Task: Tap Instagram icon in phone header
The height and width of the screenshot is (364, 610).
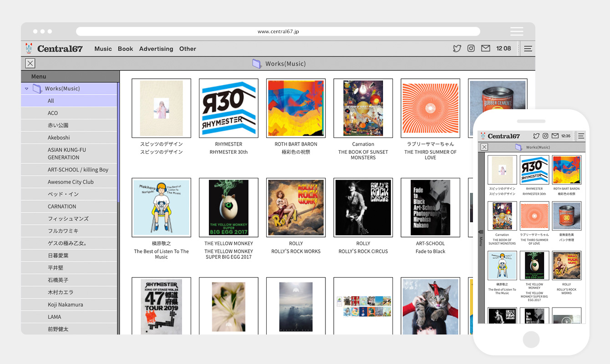Action: click(x=545, y=136)
